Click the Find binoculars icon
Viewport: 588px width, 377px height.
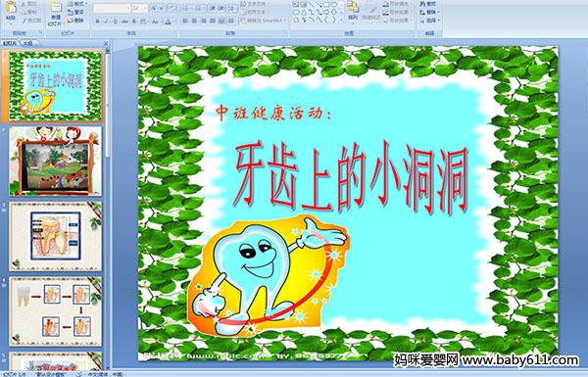click(x=422, y=4)
